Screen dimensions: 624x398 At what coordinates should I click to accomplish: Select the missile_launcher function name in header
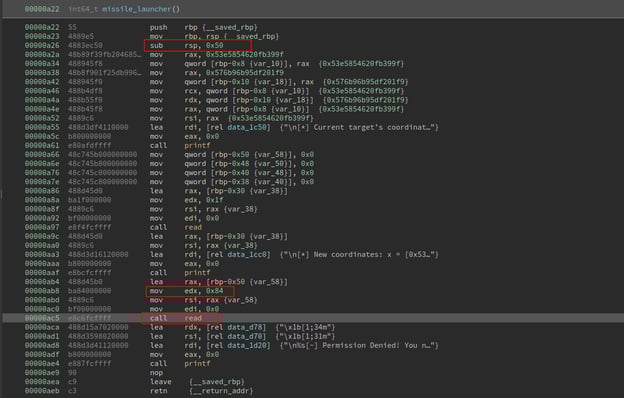pyautogui.click(x=136, y=9)
